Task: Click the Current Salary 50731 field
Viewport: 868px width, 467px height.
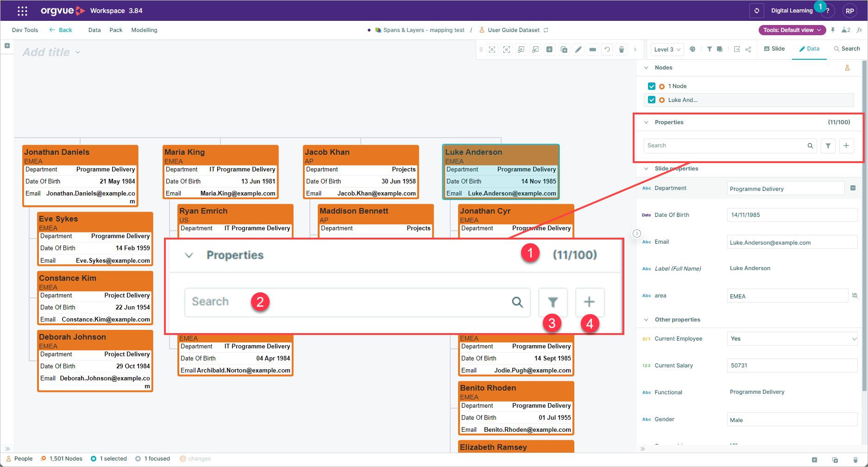Action: 793,366
